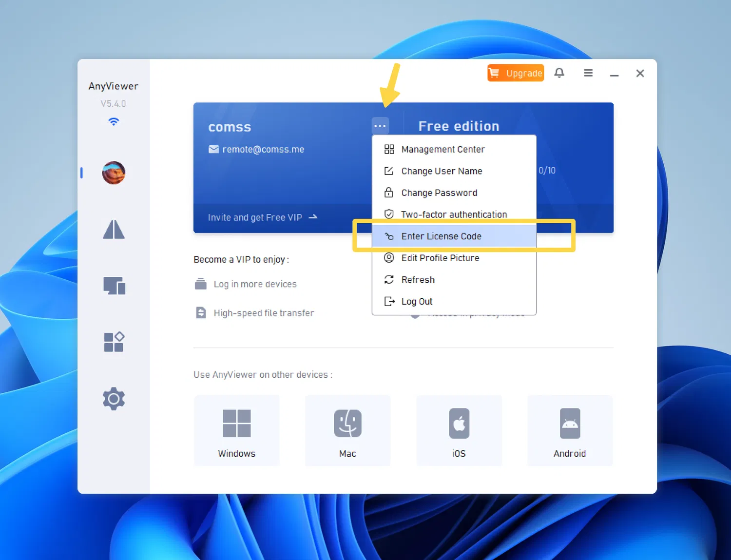The image size is (731, 560).
Task: Click the Log Out exit icon
Action: click(x=389, y=301)
